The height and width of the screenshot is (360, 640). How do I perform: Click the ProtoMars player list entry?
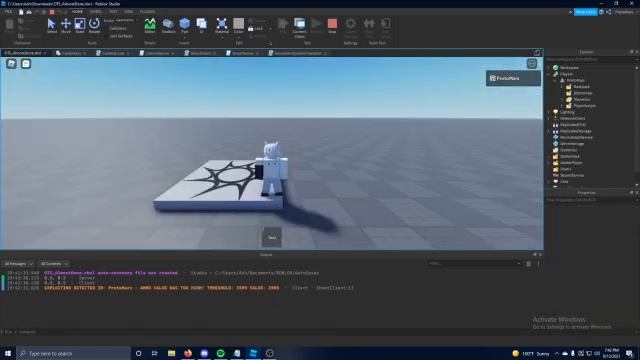[x=513, y=78]
